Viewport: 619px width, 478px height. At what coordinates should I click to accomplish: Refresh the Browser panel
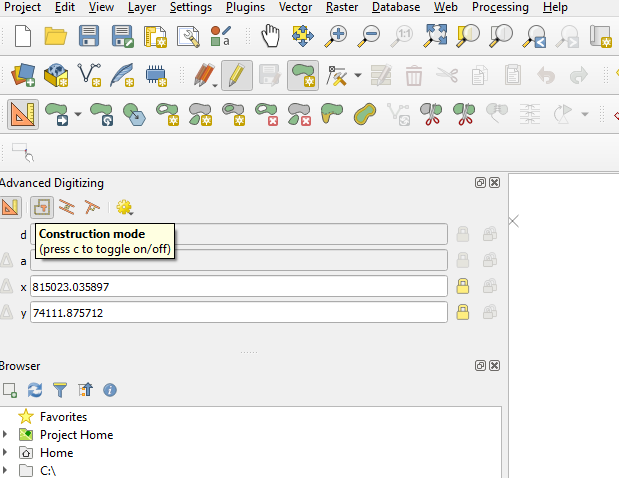coord(35,390)
